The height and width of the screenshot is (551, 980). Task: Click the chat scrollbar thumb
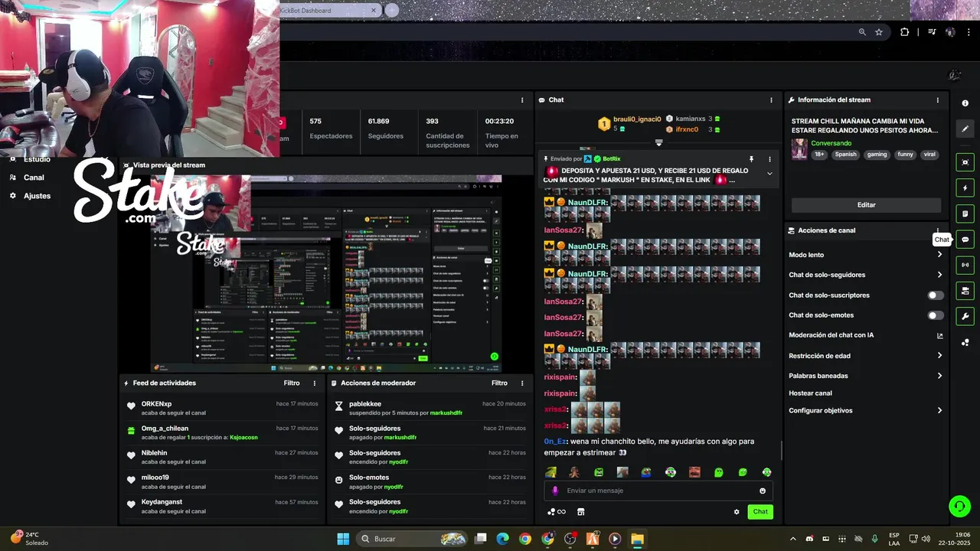[x=781, y=451]
